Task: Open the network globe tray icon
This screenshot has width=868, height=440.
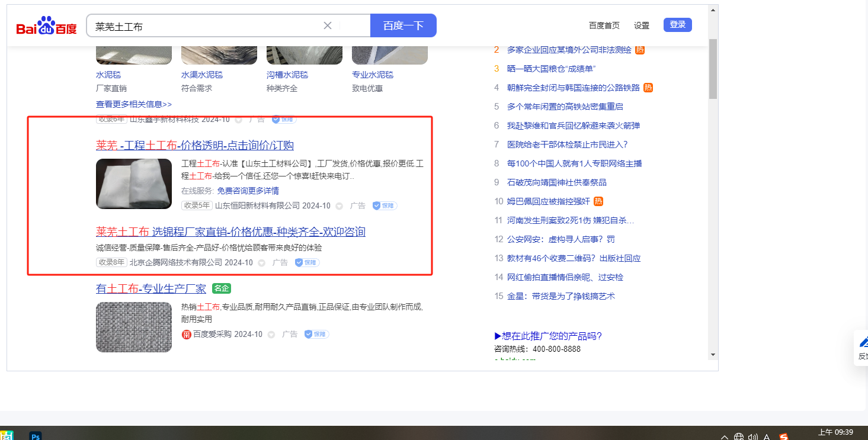Action: (739, 437)
